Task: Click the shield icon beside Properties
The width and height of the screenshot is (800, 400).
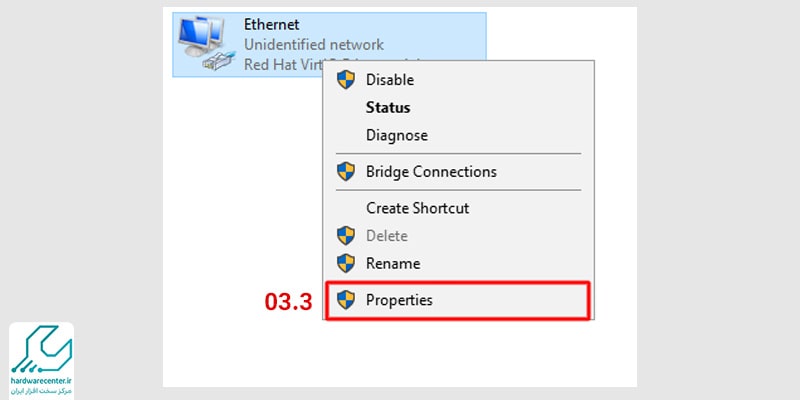Action: [x=346, y=300]
